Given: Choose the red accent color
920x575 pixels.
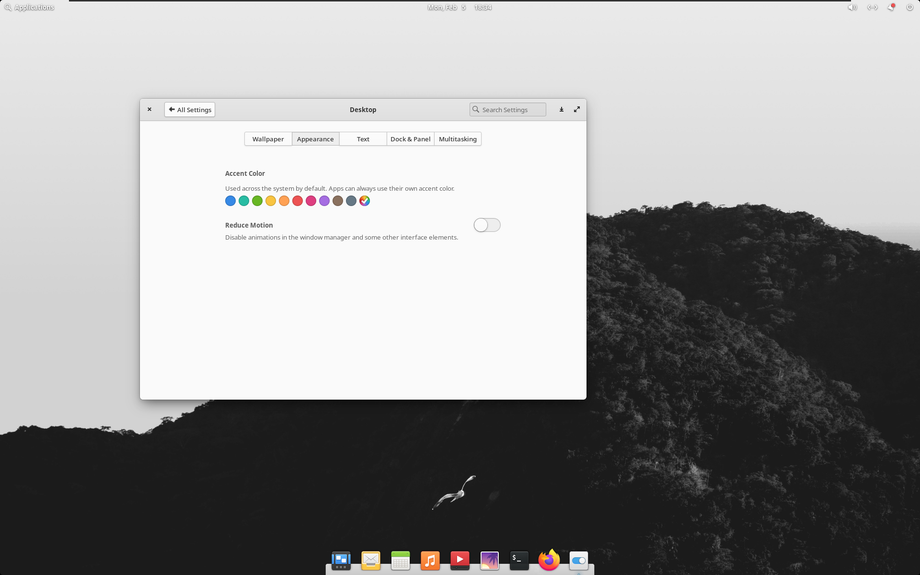Looking at the screenshot, I should coord(297,201).
